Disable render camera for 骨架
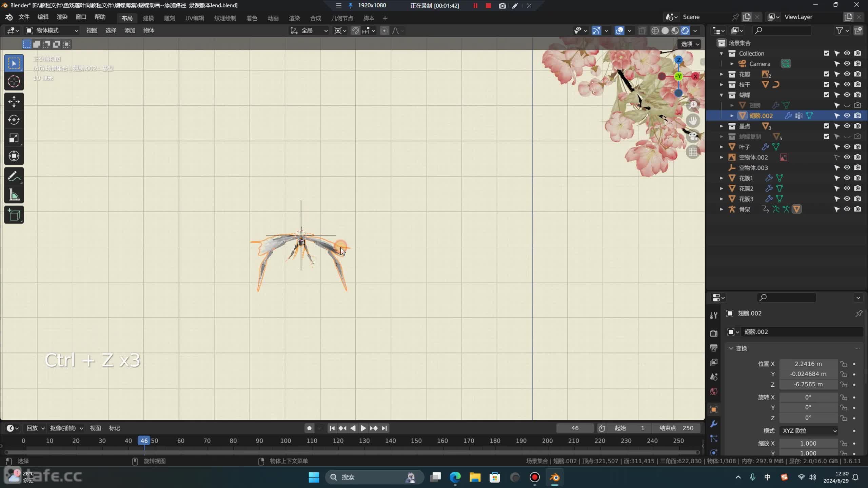This screenshot has height=488, width=868. (x=857, y=209)
